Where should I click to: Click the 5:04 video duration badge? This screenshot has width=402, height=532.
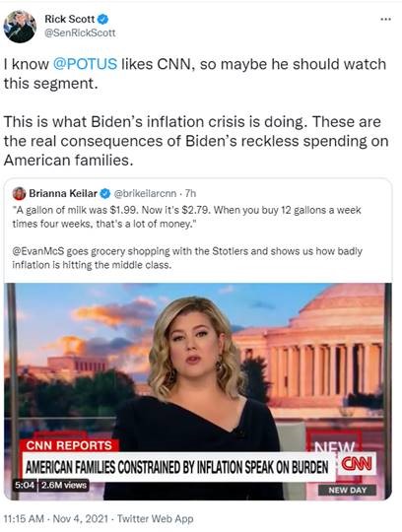[x=25, y=485]
